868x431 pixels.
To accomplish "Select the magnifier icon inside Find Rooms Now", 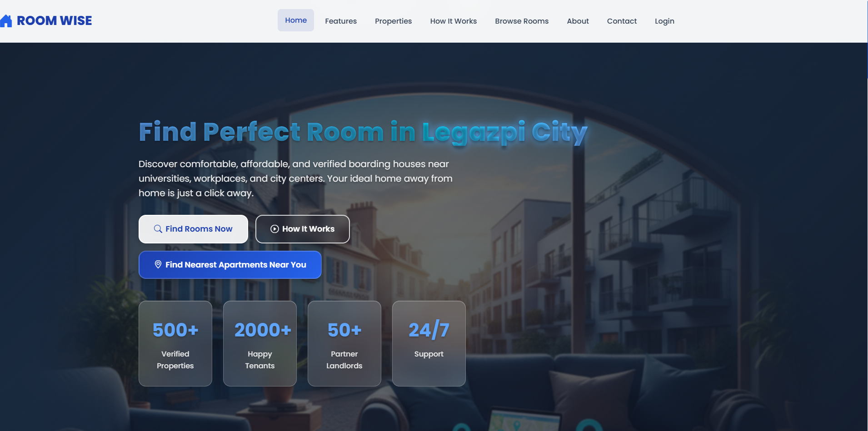I will pos(157,229).
